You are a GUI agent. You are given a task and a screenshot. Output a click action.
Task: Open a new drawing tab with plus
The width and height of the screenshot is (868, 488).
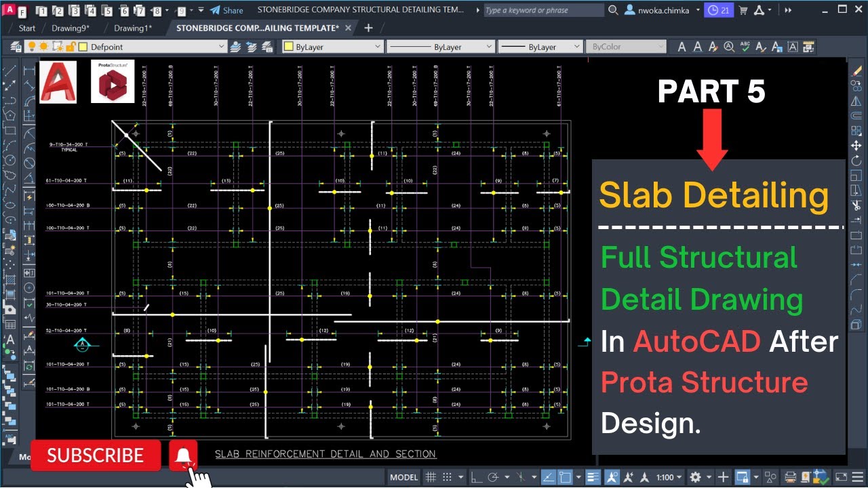368,28
